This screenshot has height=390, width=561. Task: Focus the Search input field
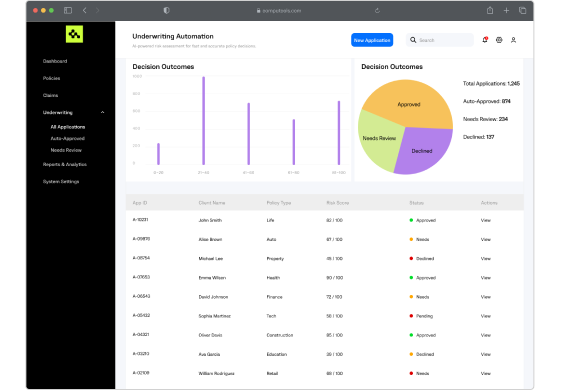click(440, 40)
